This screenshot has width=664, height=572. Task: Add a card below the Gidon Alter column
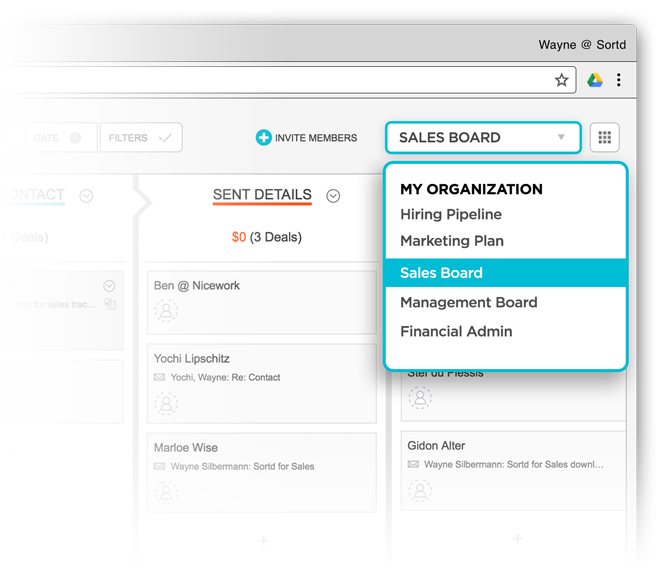click(517, 538)
